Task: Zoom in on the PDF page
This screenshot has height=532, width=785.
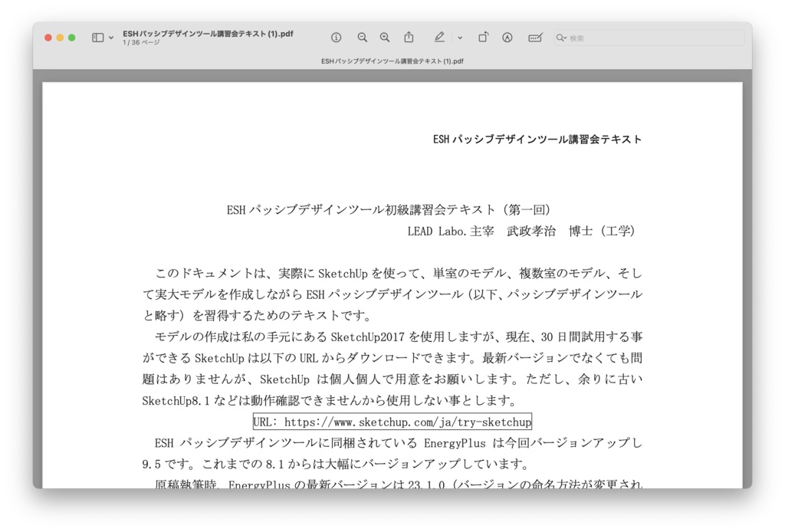Action: (x=385, y=38)
